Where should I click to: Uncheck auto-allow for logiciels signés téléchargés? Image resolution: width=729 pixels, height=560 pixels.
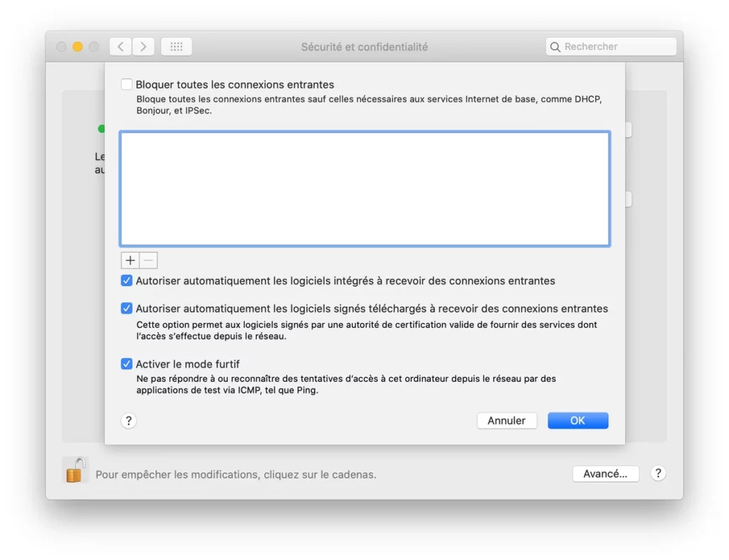[127, 309]
